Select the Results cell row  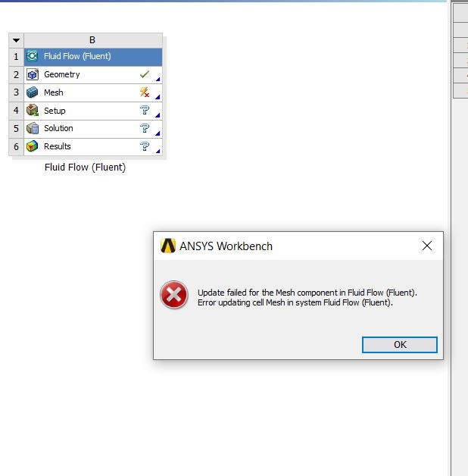click(93, 147)
